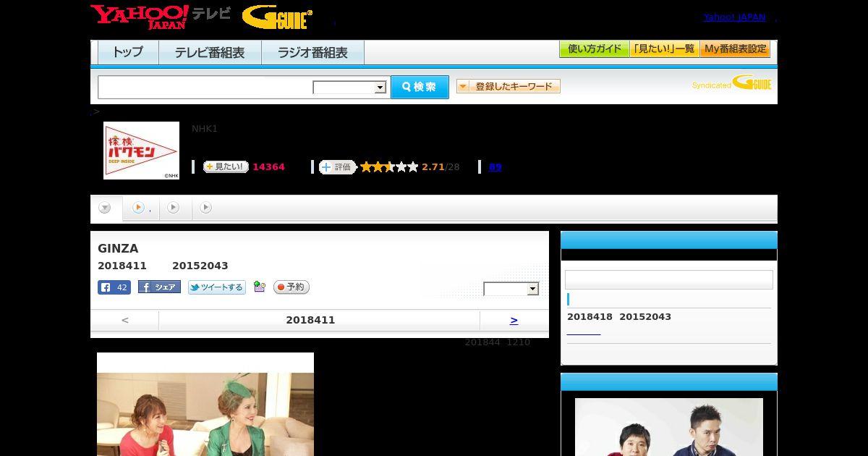Screen dimensions: 868x456
Task: Switch to the トップ tab
Action: [128, 53]
